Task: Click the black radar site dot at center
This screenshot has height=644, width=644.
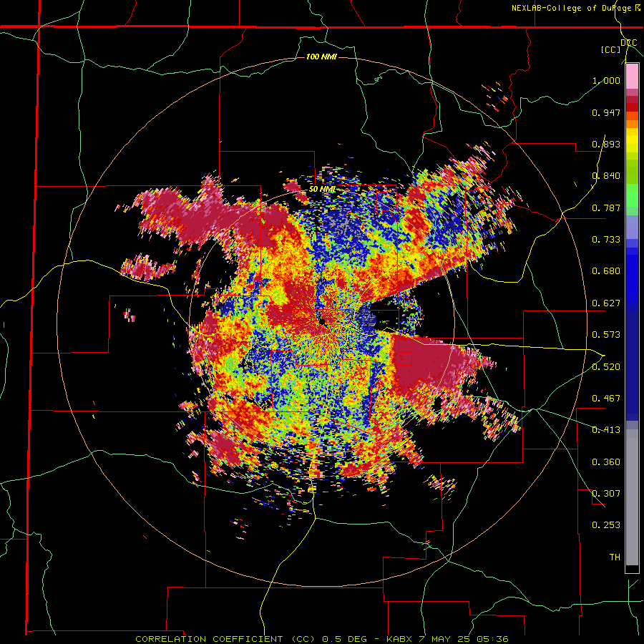Action: click(x=323, y=321)
